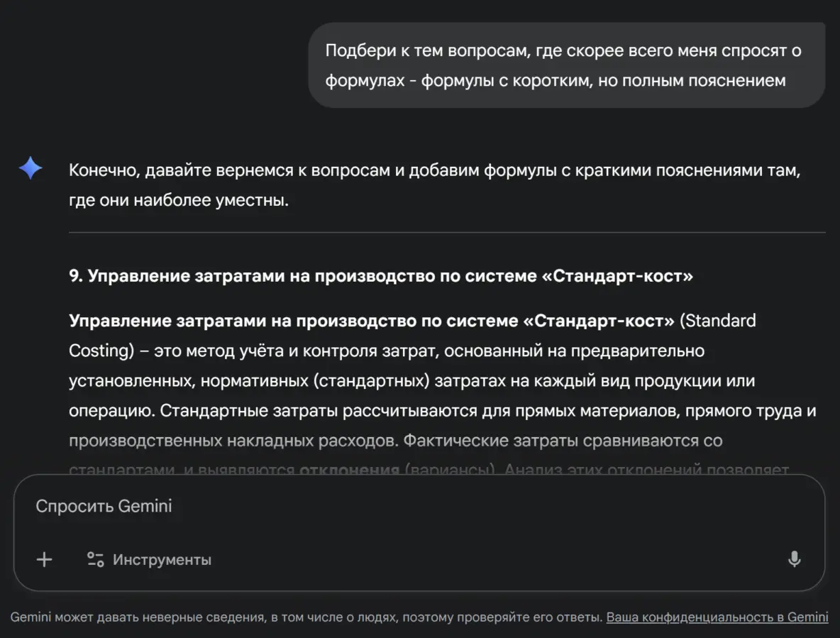
Task: Click the bold paragraph opening "Управление затратами"
Action: 371,321
